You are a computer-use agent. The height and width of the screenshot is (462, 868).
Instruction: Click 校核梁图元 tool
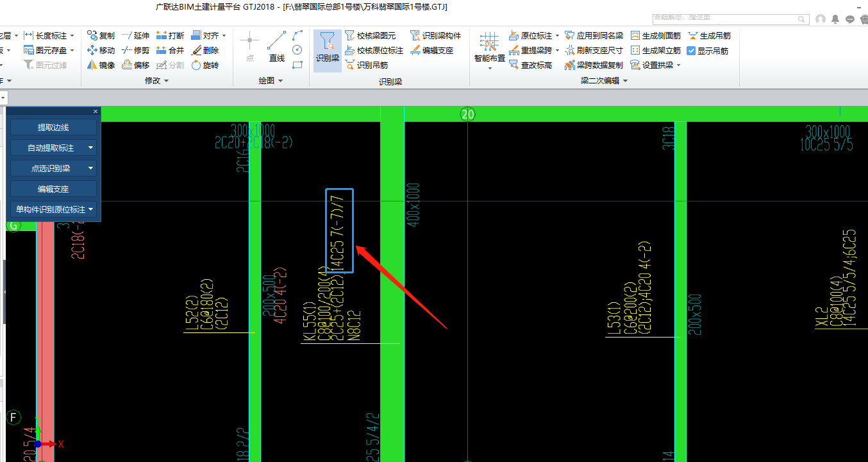pos(370,35)
